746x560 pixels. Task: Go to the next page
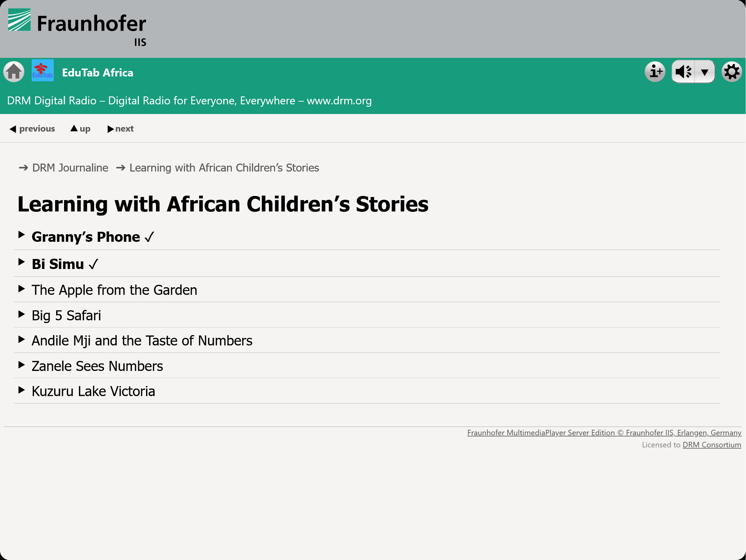121,129
